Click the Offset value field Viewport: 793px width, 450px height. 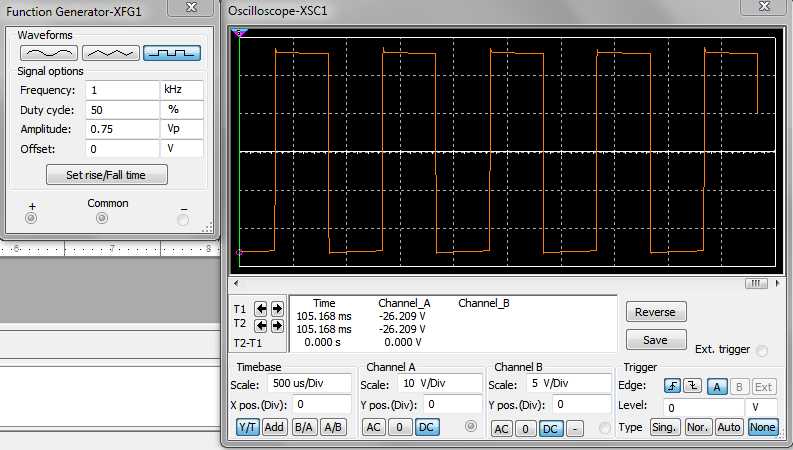coord(122,149)
